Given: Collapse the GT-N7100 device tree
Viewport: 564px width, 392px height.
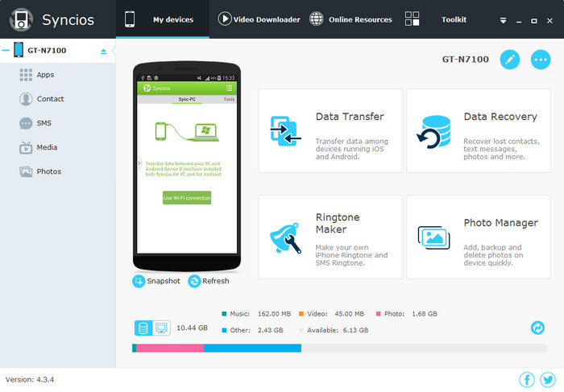Looking at the screenshot, I should [x=6, y=51].
